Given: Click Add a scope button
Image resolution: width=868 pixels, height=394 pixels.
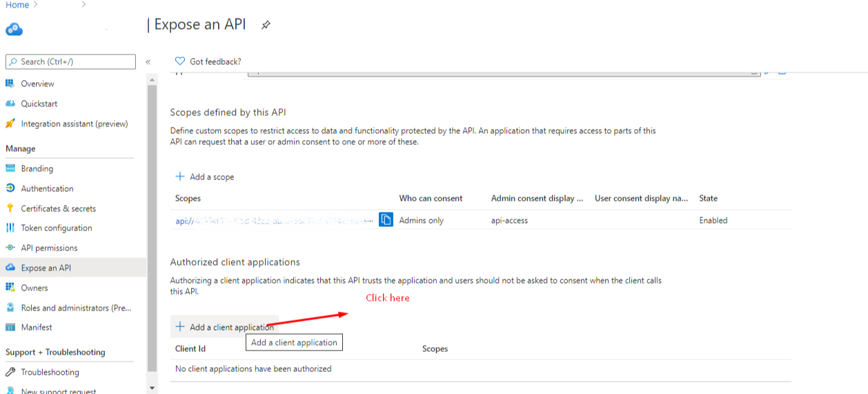Looking at the screenshot, I should click(205, 177).
